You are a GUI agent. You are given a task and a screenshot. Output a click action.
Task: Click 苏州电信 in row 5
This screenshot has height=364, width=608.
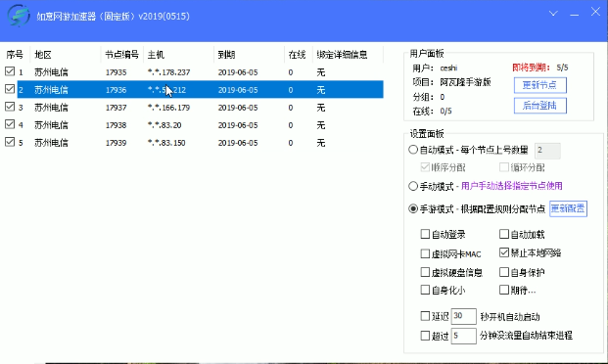point(51,143)
